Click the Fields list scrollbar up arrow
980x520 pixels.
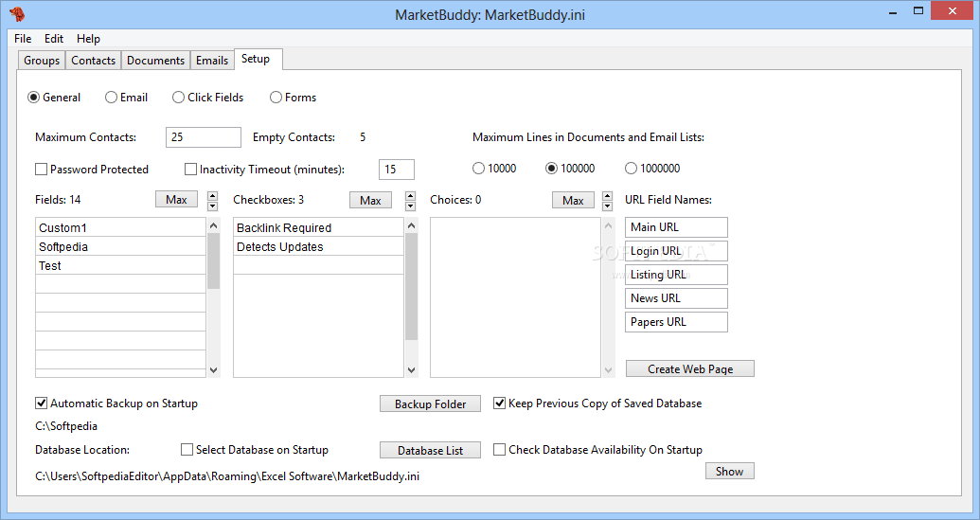tap(214, 225)
